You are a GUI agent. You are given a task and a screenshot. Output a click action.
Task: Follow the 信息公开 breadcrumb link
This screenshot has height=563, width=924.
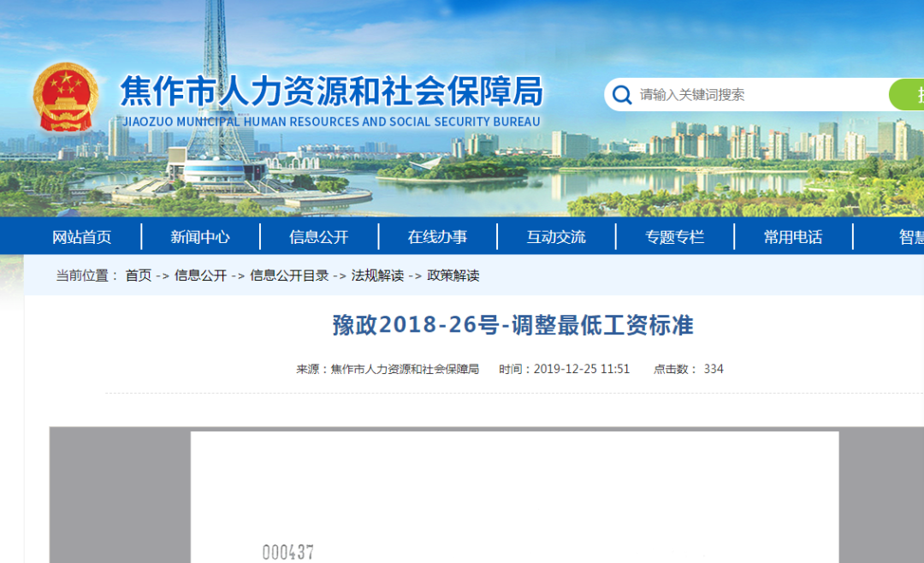point(200,276)
